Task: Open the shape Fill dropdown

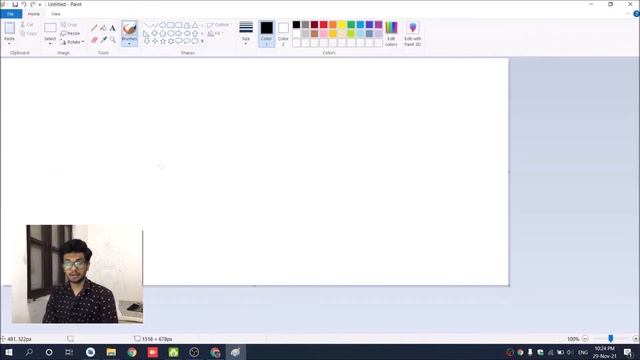Action: 216,33
